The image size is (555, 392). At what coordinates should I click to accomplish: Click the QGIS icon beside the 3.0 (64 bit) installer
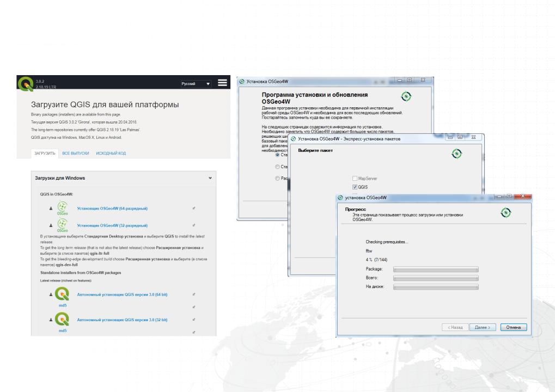62,293
